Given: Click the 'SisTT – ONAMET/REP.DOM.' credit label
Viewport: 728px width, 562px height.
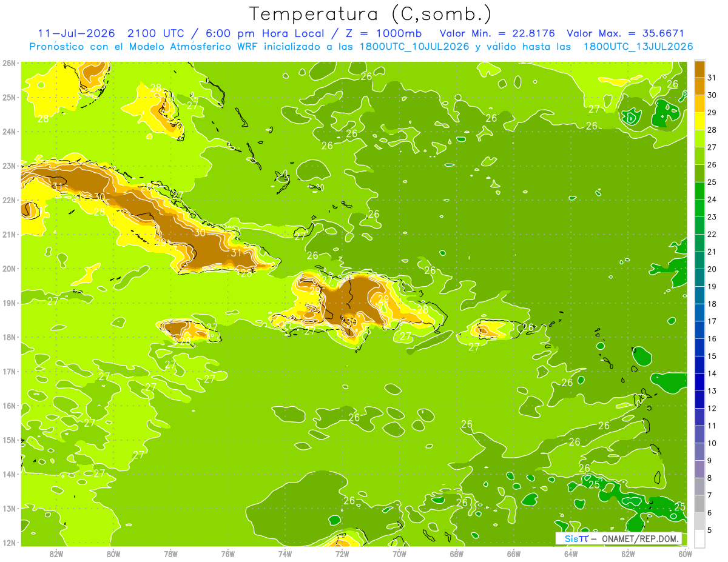Looking at the screenshot, I should click(x=619, y=538).
